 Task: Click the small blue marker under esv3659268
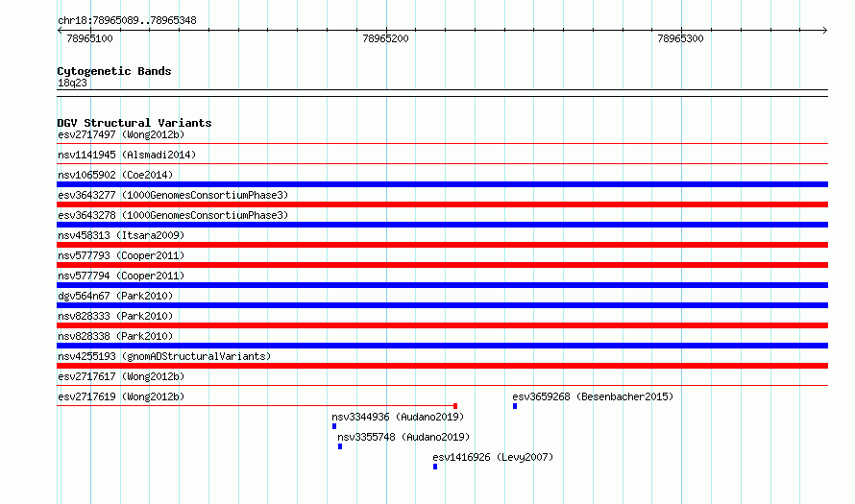[x=515, y=406]
